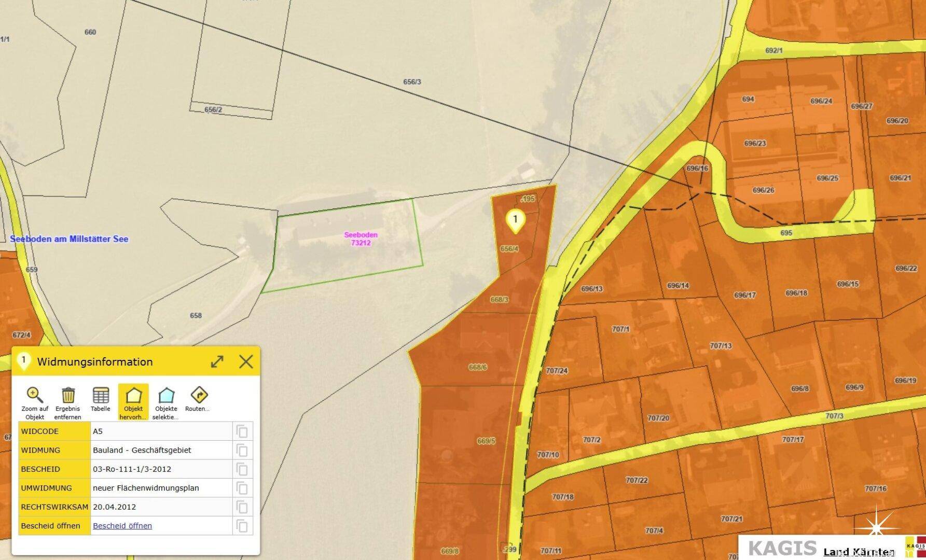The image size is (926, 560).
Task: Click the neuer Flächenwidmungsplan value cell
Action: pyautogui.click(x=161, y=488)
